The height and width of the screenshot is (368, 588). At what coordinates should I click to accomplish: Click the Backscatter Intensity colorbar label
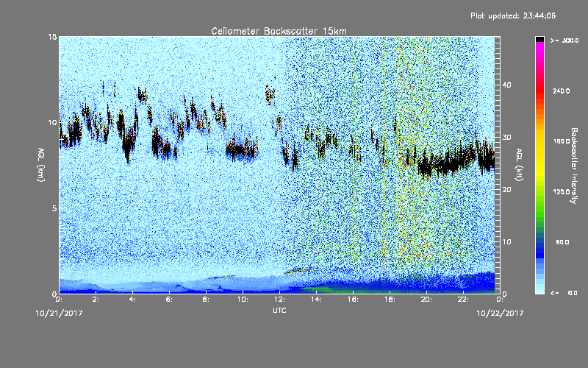[573, 166]
